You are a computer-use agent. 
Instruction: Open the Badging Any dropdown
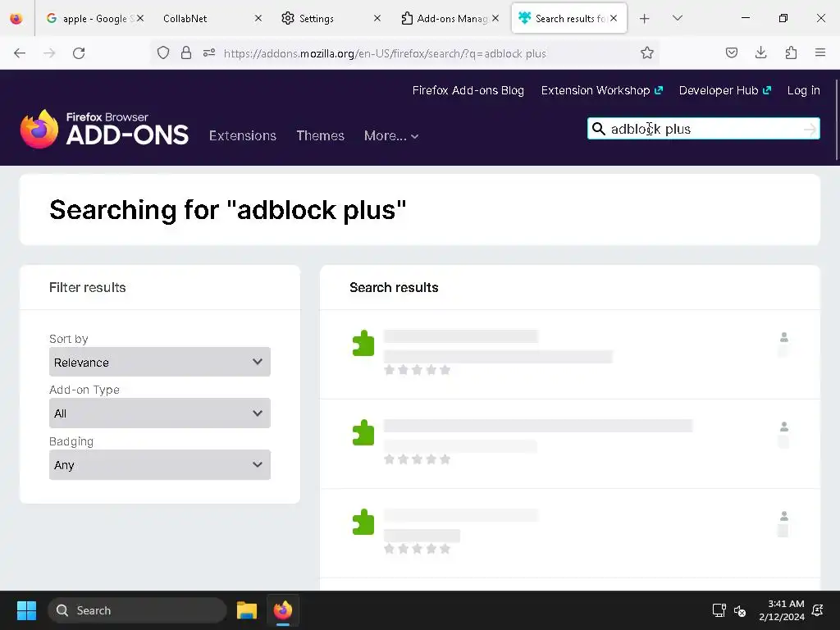click(160, 464)
